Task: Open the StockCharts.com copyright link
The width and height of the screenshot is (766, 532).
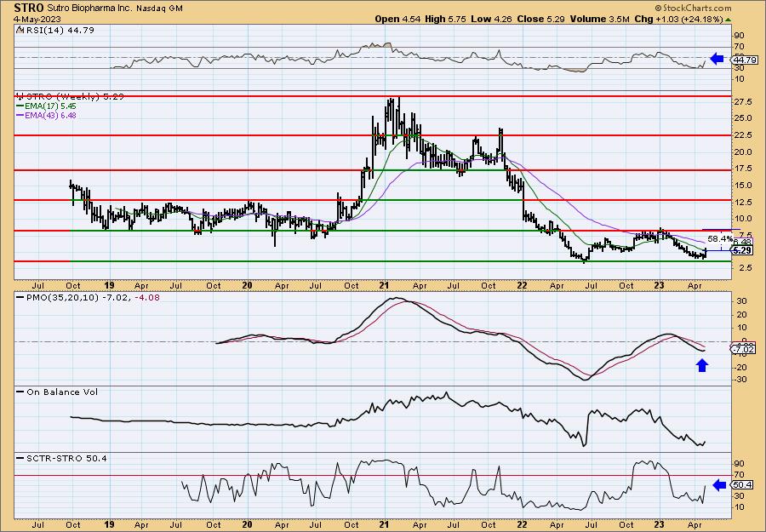Action: 693,8
